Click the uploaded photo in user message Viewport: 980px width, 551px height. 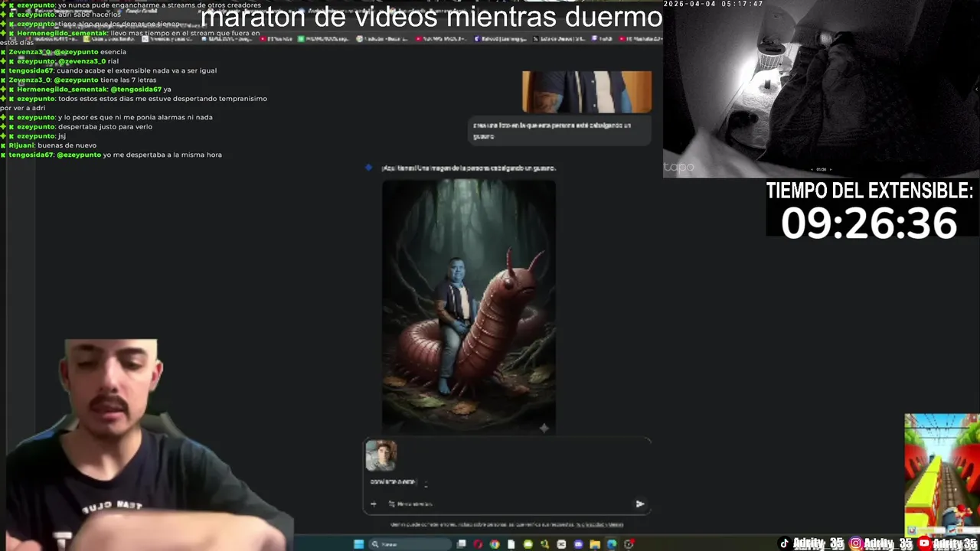coord(586,92)
